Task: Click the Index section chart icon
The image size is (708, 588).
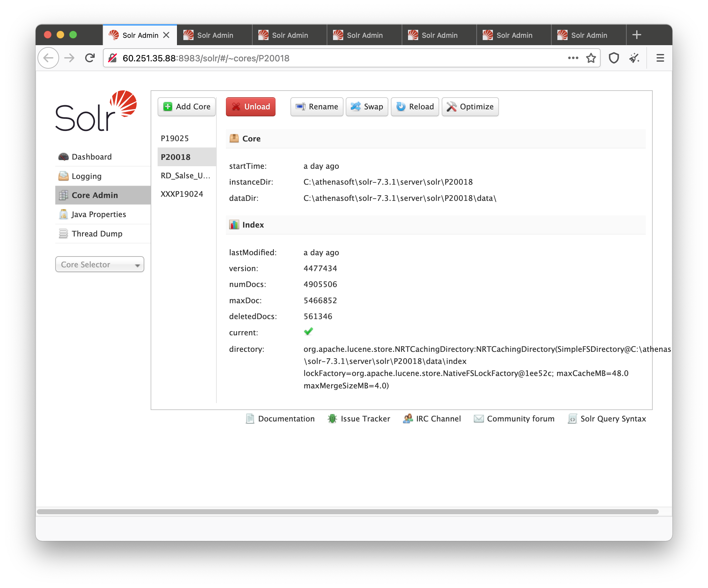Action: click(x=234, y=224)
